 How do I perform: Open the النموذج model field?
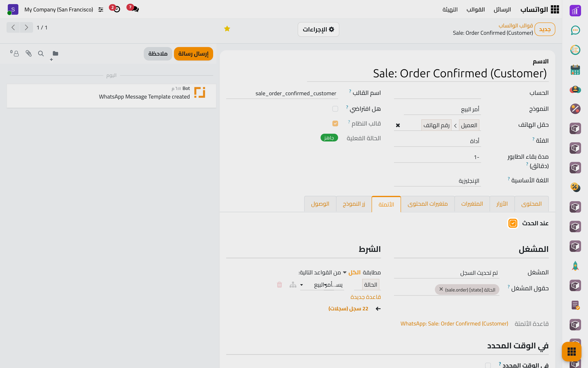pos(442,109)
